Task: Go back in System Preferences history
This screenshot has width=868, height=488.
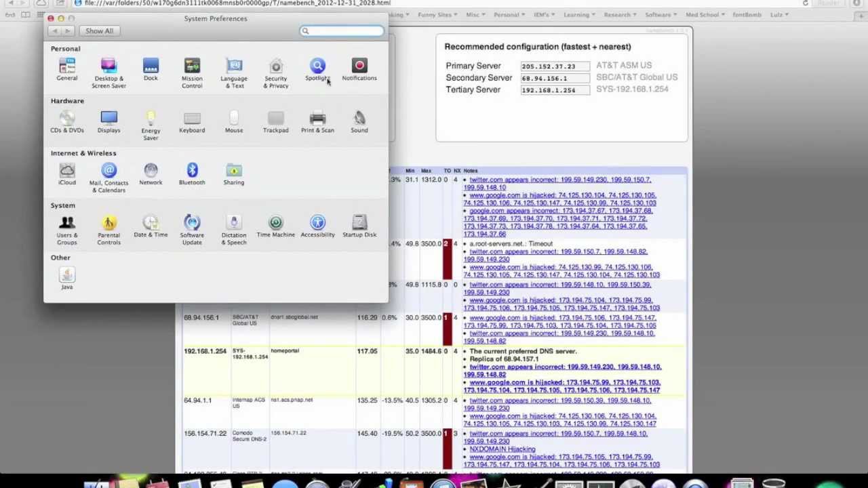Action: 55,30
